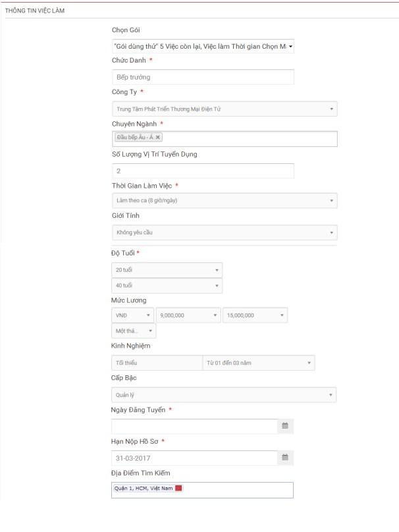Select maximum age 40 tuổi dropdown
This screenshot has height=532, width=399.
click(167, 286)
